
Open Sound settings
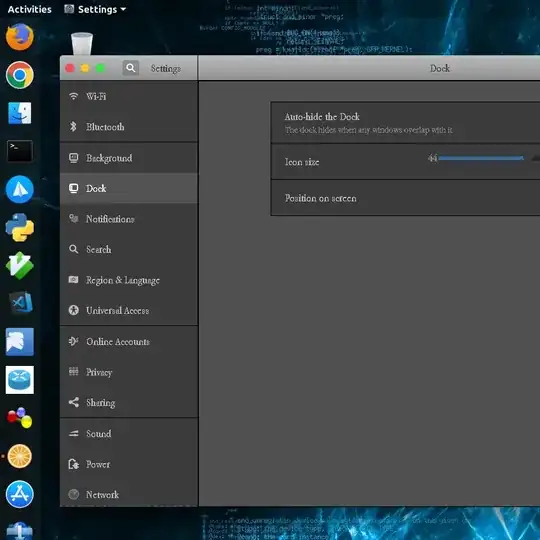click(x=129, y=434)
